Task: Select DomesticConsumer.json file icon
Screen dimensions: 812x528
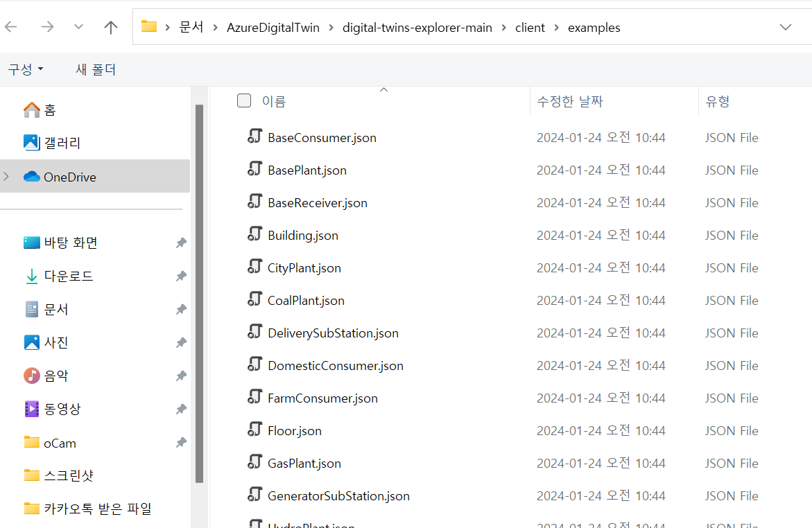Action: tap(254, 364)
